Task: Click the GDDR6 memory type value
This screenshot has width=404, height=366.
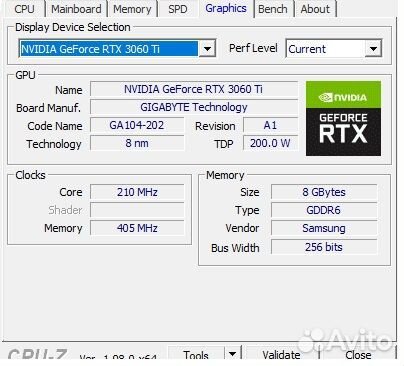Action: click(324, 210)
